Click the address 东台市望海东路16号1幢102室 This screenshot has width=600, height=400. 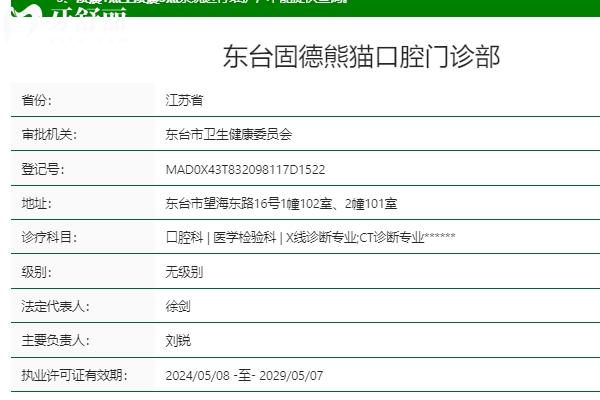281,203
